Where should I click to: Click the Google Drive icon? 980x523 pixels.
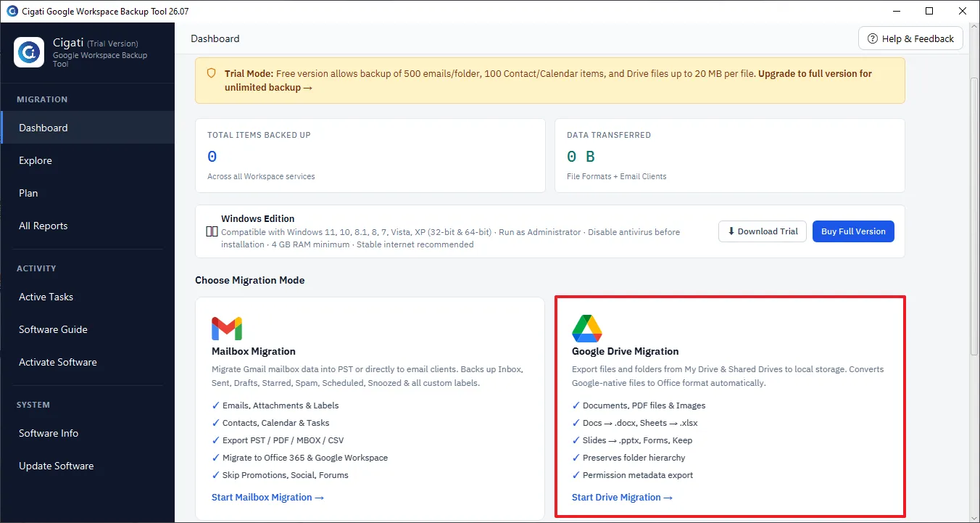pyautogui.click(x=587, y=329)
